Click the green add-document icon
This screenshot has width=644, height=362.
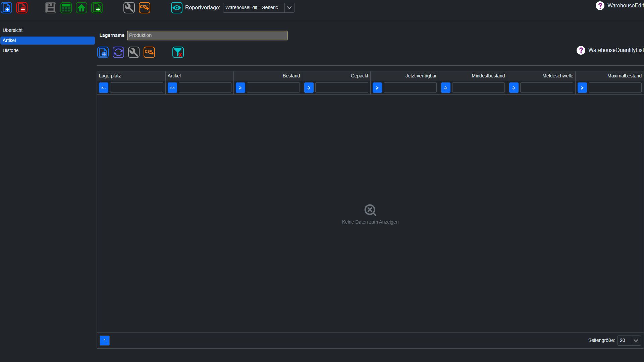[97, 7]
